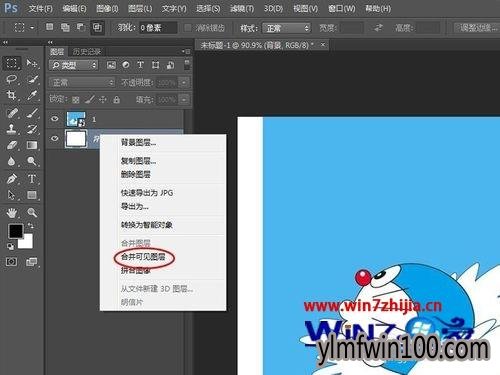
Task: Select the Gradient tool
Action: click(x=32, y=145)
